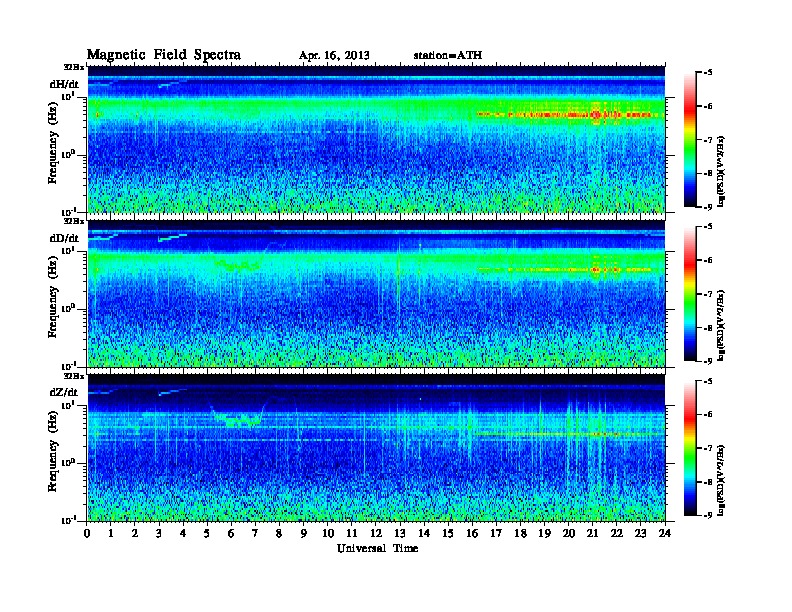Click inside the dH/dt spectrogram plot
Screen dimensions: 792x612
click(376, 139)
